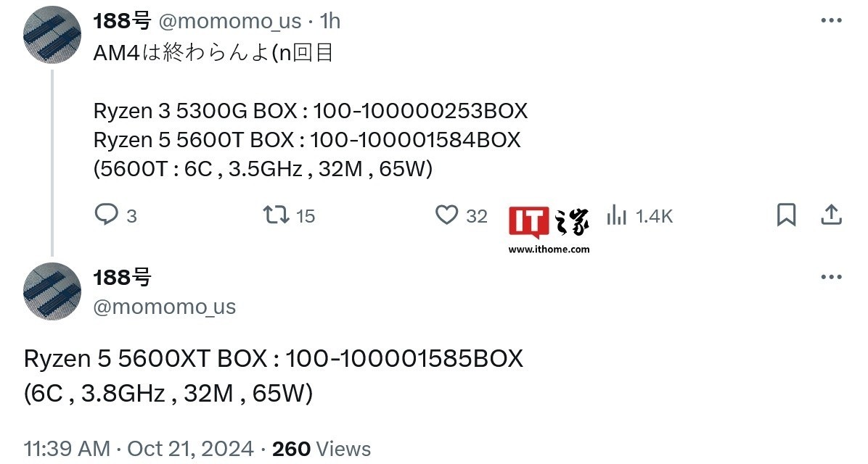Screen dimensions: 868x464
Task: Open @momomo_us handle under second tweet name
Action: pos(165,306)
